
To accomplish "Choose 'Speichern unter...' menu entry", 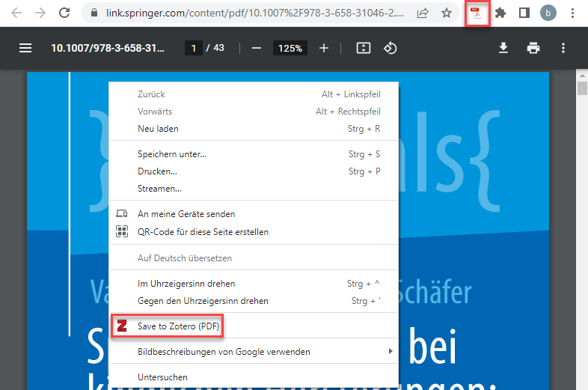I will [x=254, y=154].
